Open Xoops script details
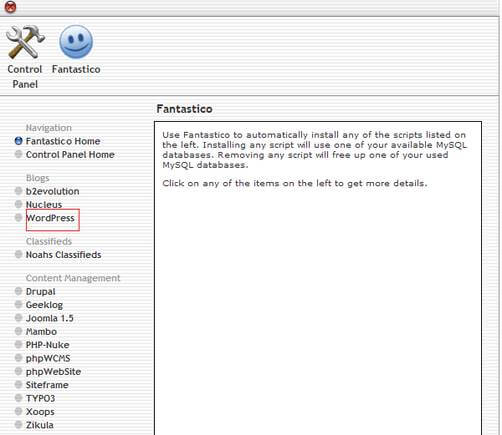This screenshot has height=435, width=502. 40,412
